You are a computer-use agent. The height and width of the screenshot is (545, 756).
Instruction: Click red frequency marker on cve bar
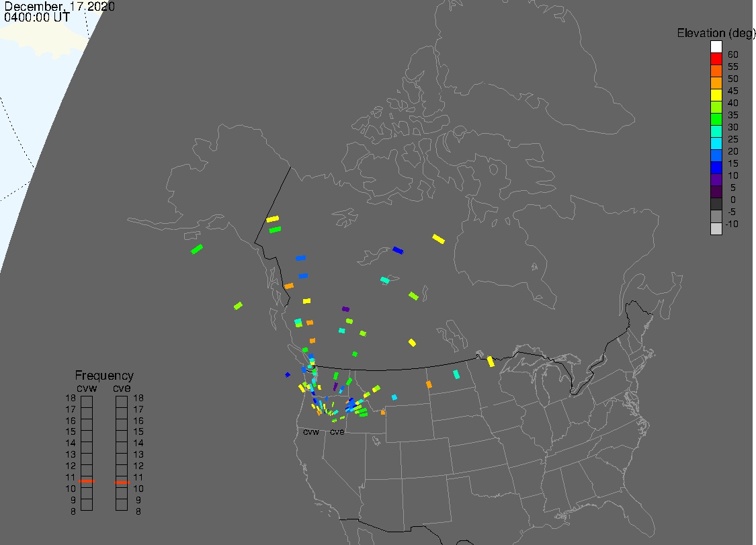[122, 483]
